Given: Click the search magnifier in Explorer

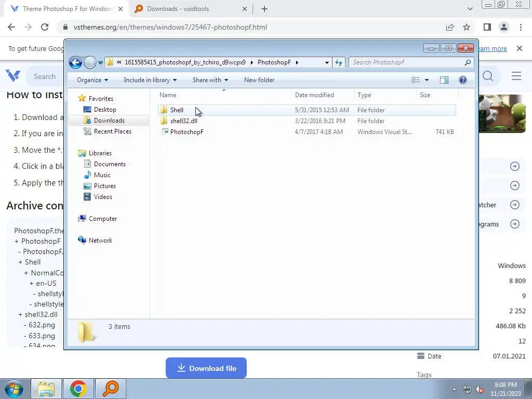Looking at the screenshot, I should [468, 62].
